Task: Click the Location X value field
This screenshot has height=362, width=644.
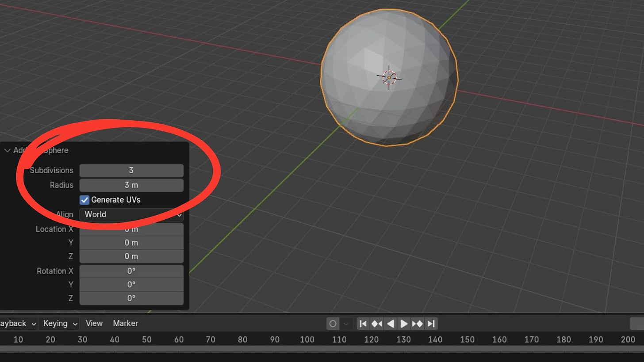Action: pyautogui.click(x=131, y=229)
